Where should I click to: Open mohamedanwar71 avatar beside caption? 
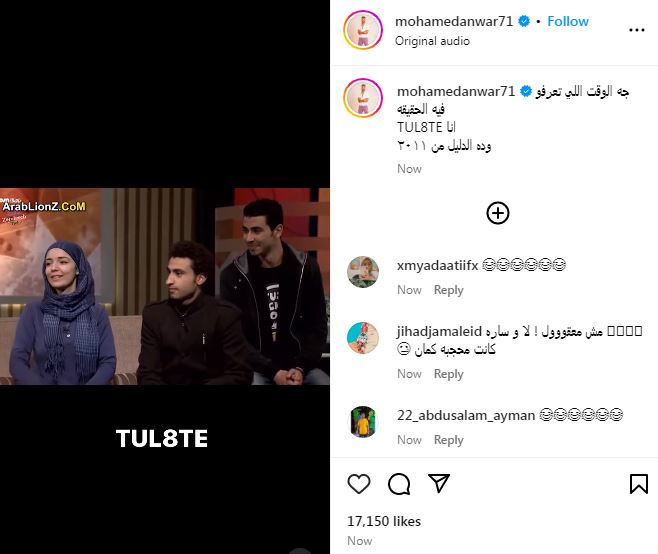363,98
